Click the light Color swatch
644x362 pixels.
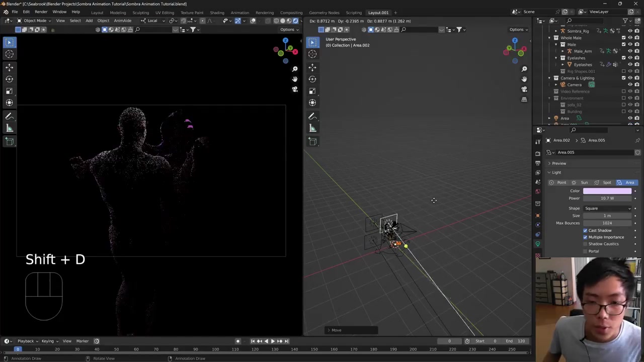[607, 191]
